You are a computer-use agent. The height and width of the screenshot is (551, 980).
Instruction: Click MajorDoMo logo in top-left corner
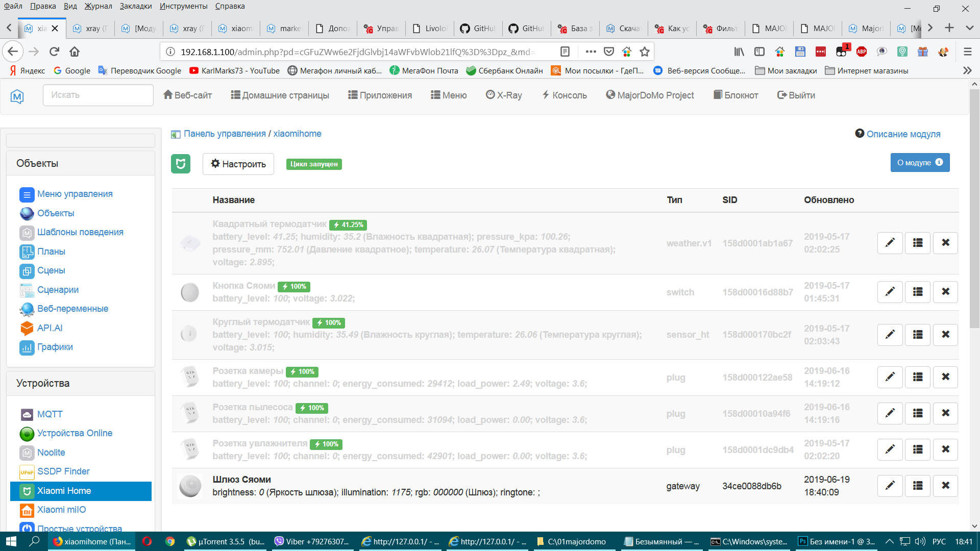17,95
